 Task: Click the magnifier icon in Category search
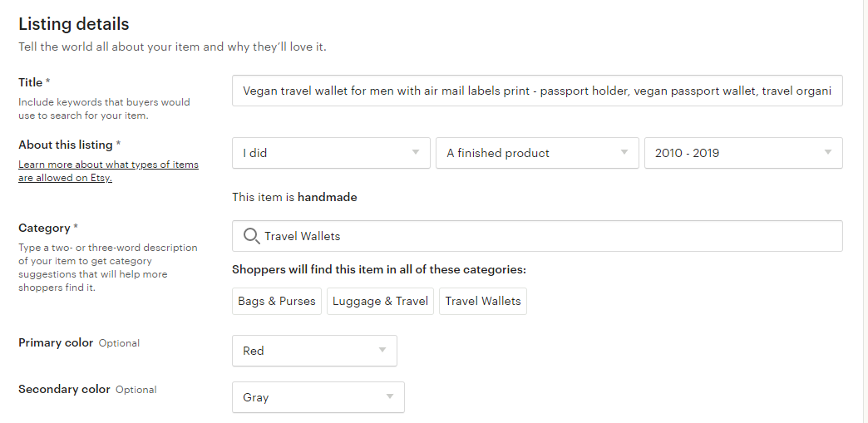pos(251,236)
